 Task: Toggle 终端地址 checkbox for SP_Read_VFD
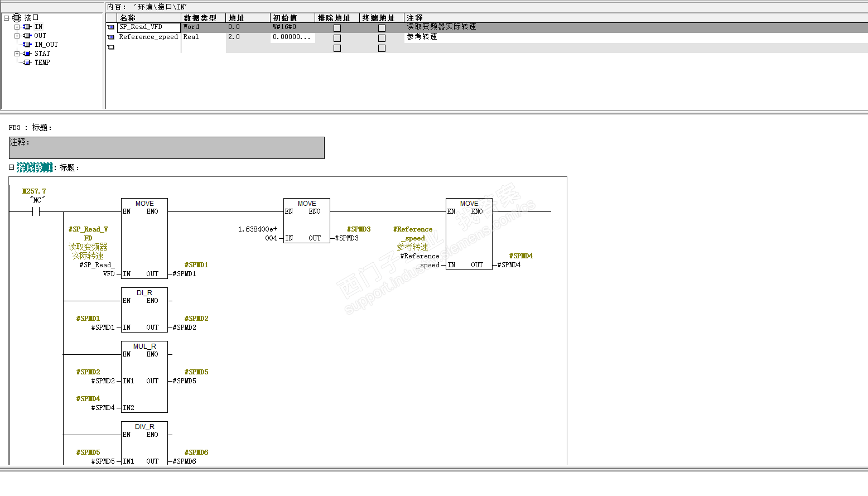[382, 28]
